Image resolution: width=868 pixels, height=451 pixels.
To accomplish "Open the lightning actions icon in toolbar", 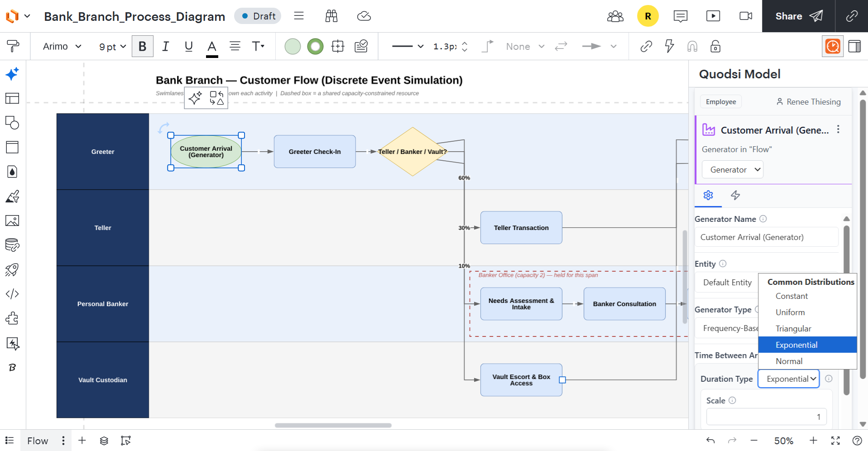I will pyautogui.click(x=669, y=46).
